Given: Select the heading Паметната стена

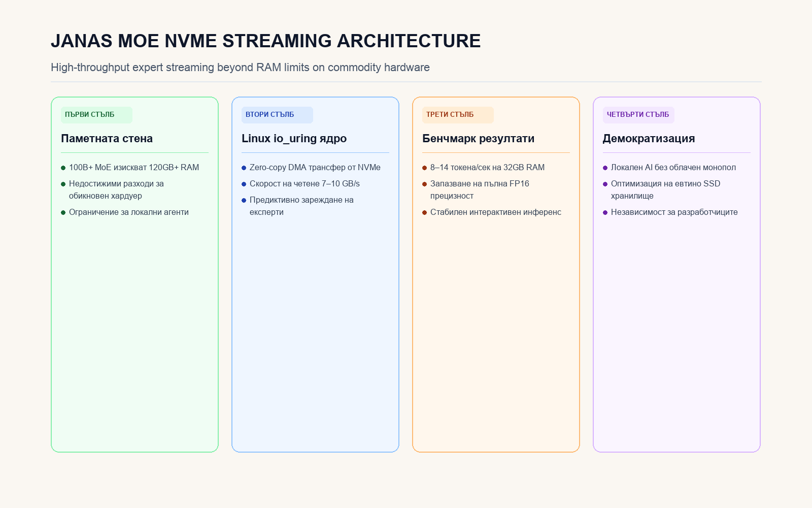Looking at the screenshot, I should (107, 139).
